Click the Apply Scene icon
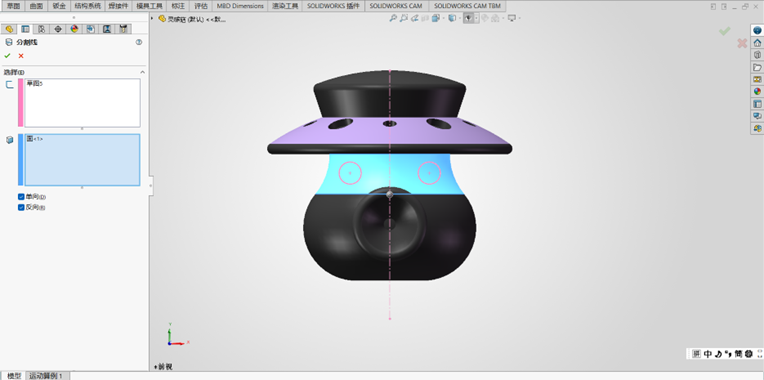This screenshot has height=380, width=764. click(x=495, y=18)
